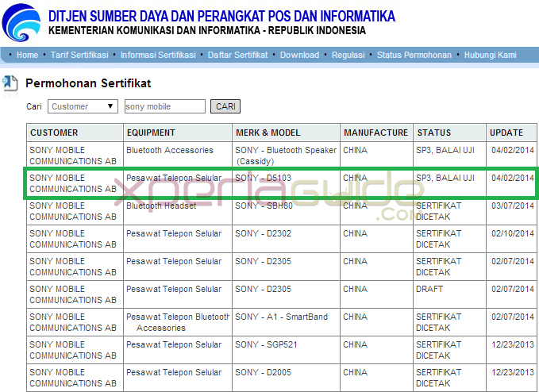
Task: Select the Bluetooth Accessories equipment cell
Action: click(178, 156)
